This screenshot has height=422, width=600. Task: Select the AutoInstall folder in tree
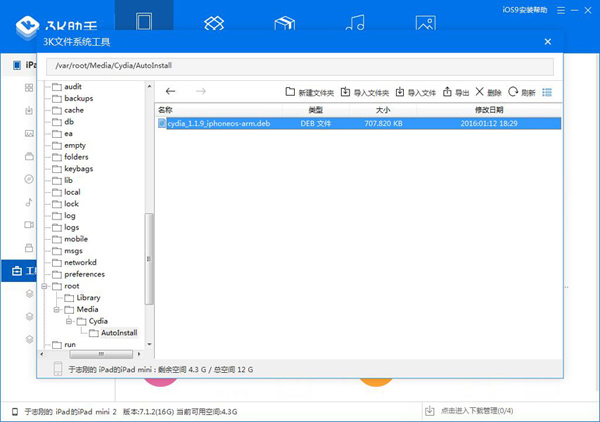pos(118,333)
